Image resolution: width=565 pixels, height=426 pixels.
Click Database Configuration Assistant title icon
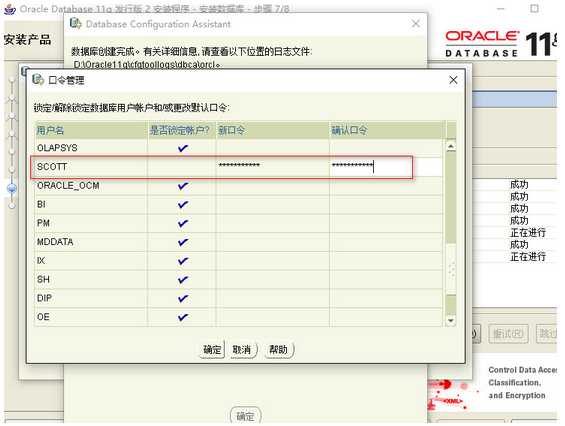(x=76, y=23)
